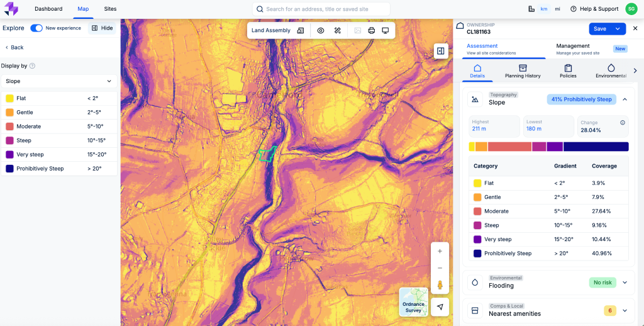Image resolution: width=644 pixels, height=326 pixels.
Task: Collapse the Slope section chevron
Action: (625, 99)
